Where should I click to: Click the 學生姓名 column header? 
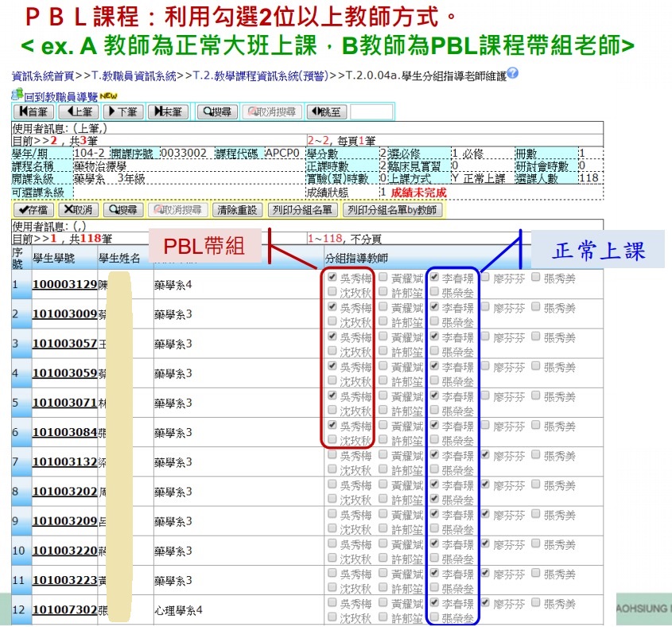point(119,258)
